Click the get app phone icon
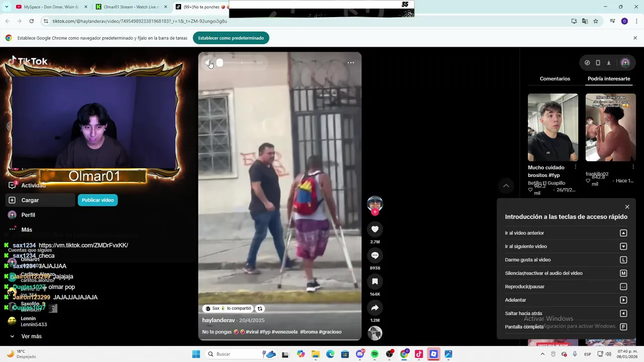Screen dimensions: 644x362 click(x=598, y=63)
